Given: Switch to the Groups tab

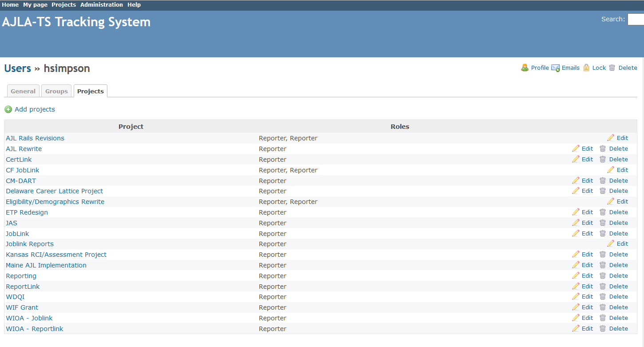Looking at the screenshot, I should click(57, 91).
